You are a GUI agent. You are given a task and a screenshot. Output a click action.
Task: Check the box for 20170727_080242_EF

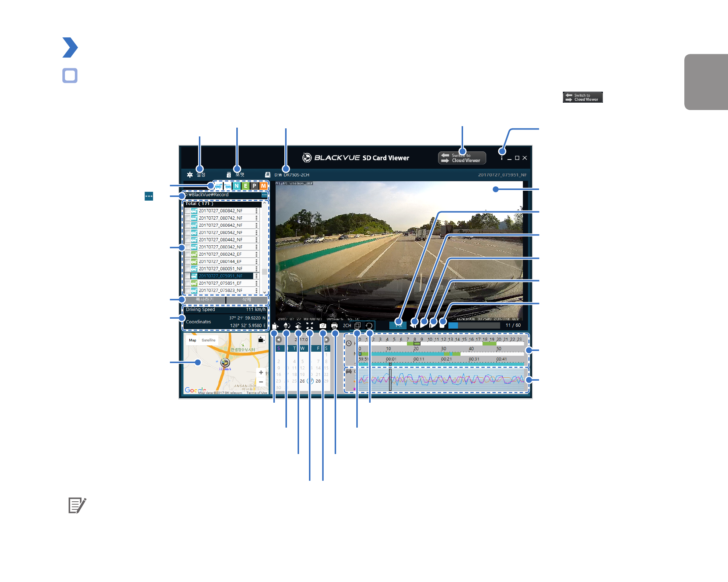(188, 254)
